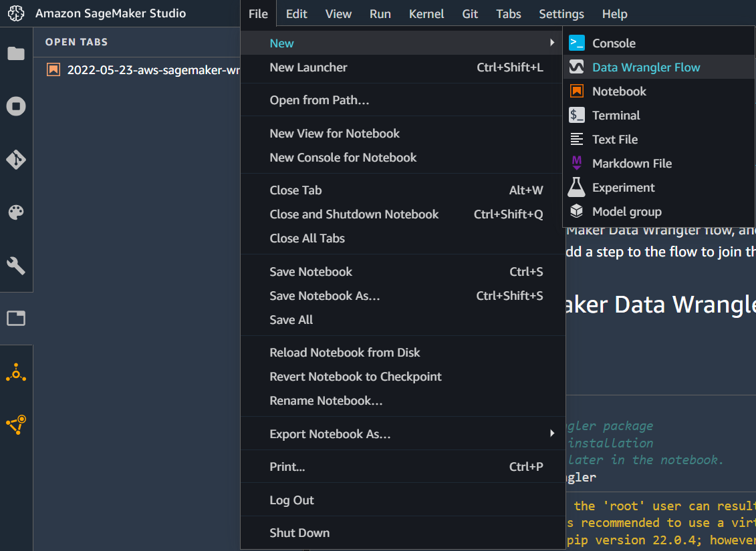Create a new Markdown File

pyautogui.click(x=659, y=163)
